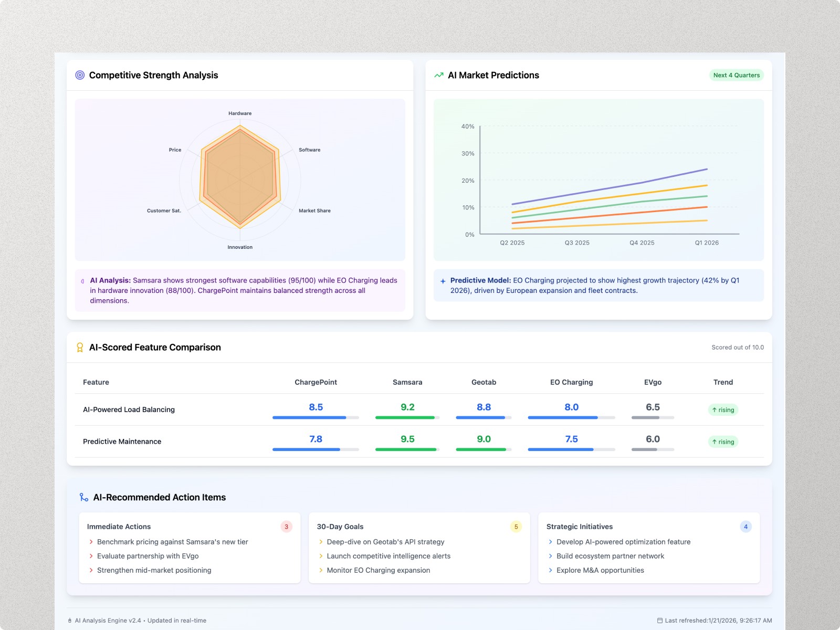The width and height of the screenshot is (840, 630).
Task: Click the ChargePoint column header
Action: click(x=316, y=382)
